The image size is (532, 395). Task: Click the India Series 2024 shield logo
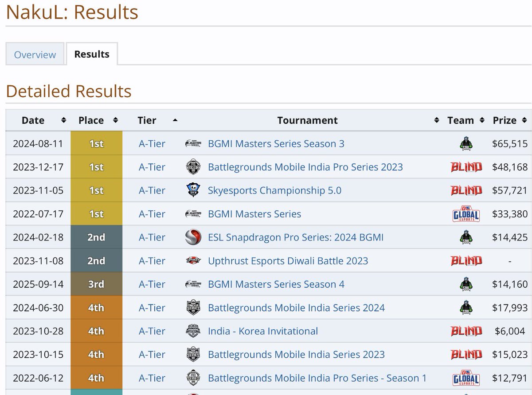point(193,308)
